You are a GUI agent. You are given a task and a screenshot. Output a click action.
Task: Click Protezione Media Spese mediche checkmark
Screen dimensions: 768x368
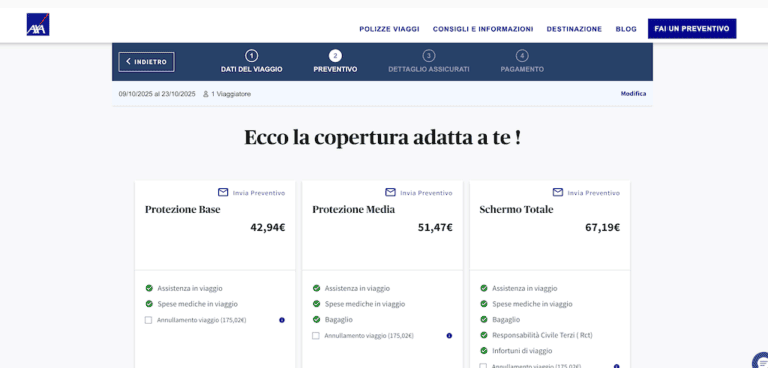click(x=316, y=304)
